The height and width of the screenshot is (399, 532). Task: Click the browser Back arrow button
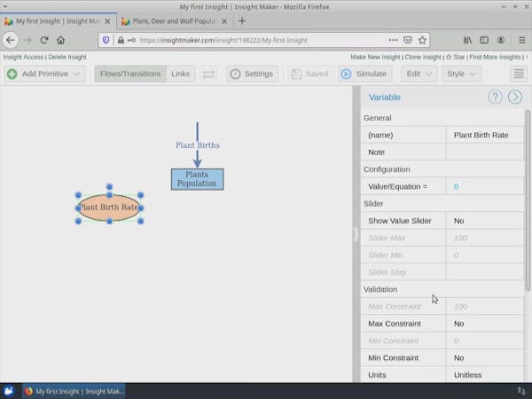[x=10, y=40]
